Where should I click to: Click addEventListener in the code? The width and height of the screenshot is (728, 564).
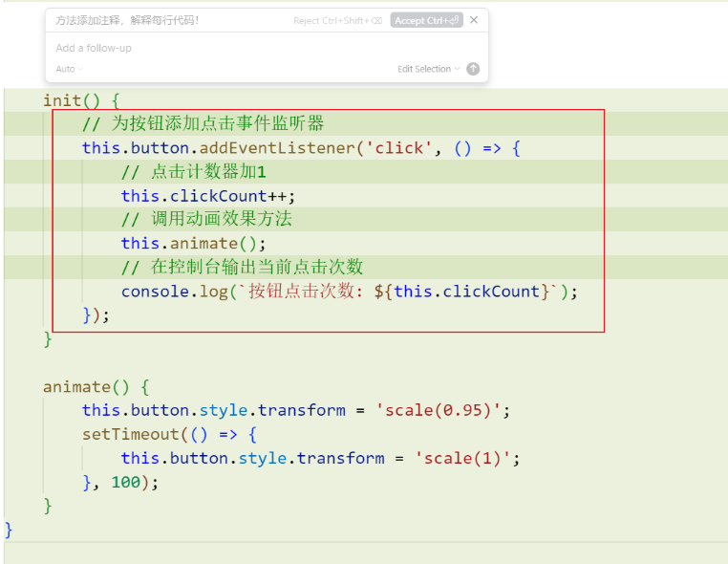click(277, 148)
